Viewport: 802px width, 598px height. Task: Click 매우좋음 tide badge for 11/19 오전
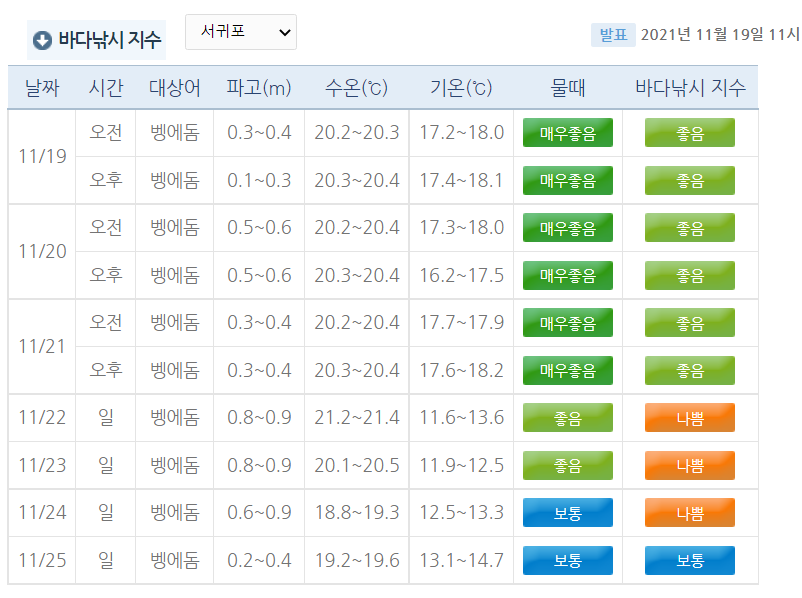pyautogui.click(x=568, y=132)
